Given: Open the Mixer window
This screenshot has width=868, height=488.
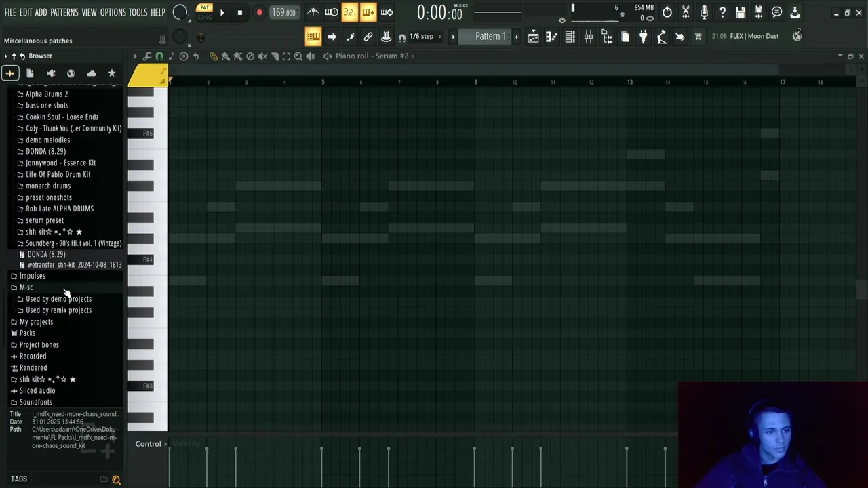Looking at the screenshot, I should pyautogui.click(x=589, y=37).
